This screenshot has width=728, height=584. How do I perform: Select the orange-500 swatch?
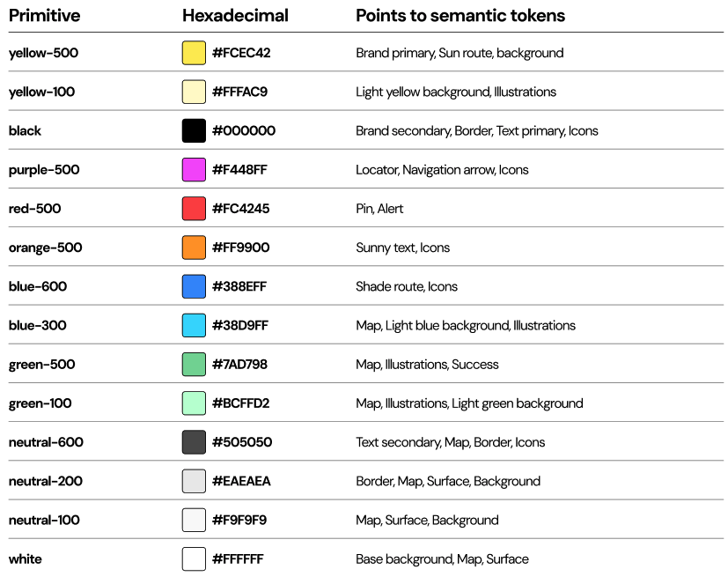(x=194, y=248)
